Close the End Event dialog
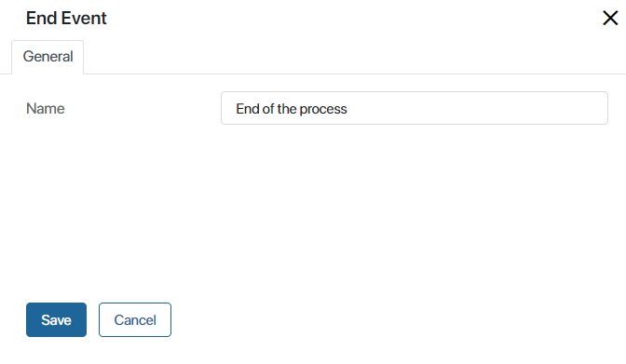 pos(610,18)
